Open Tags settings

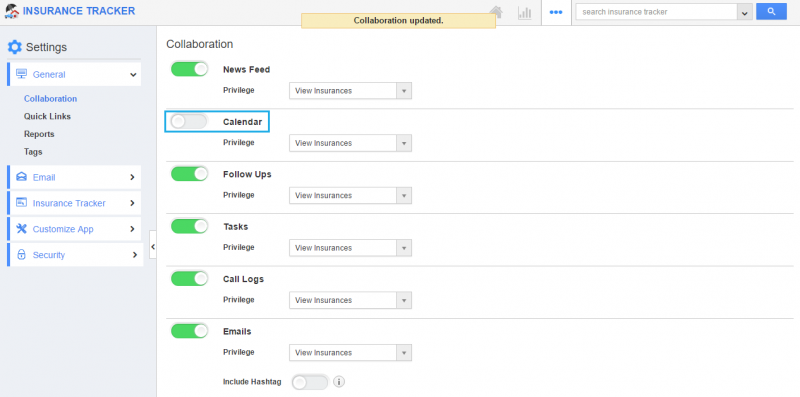pos(33,152)
